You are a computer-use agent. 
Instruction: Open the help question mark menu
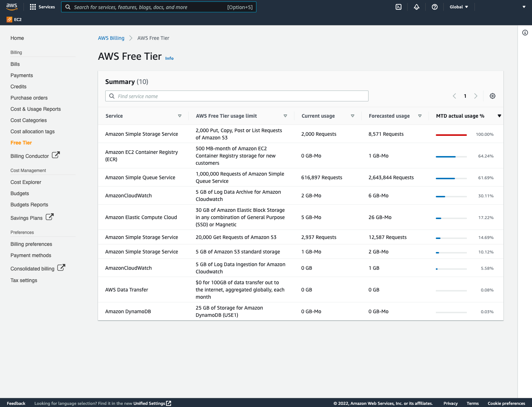coord(435,7)
